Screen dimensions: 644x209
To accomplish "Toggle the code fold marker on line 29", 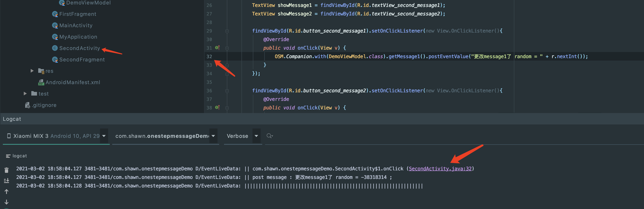I will click(227, 31).
